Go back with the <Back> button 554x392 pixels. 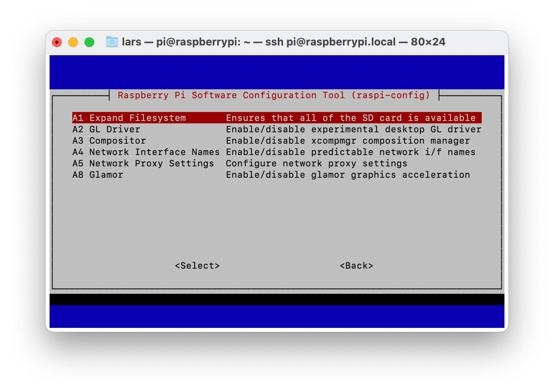(357, 265)
